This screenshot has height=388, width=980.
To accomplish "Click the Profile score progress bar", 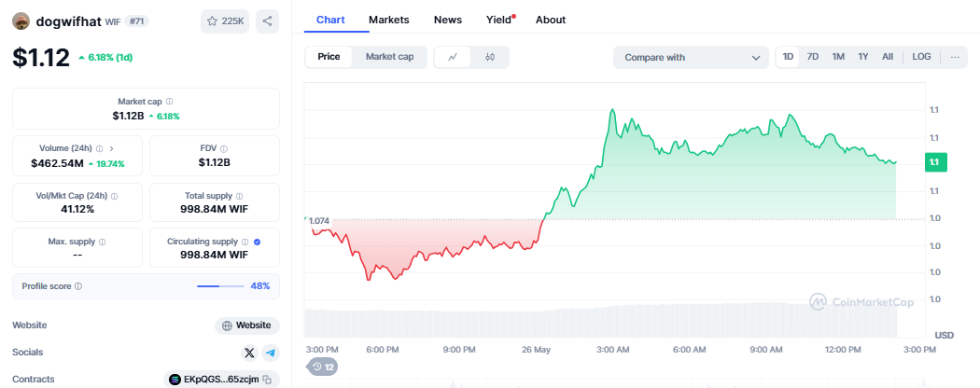I will point(220,286).
